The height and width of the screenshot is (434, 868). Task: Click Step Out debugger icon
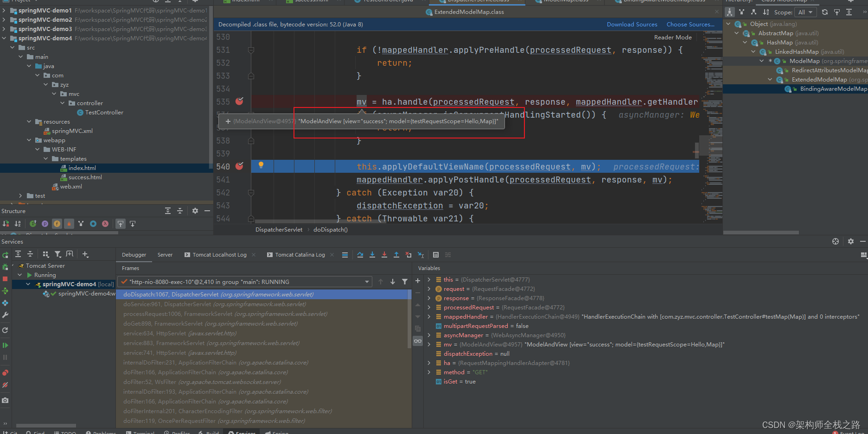click(396, 255)
